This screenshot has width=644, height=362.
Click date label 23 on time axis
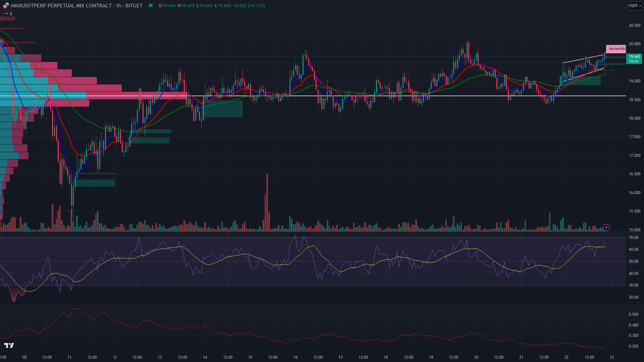pyautogui.click(x=611, y=357)
